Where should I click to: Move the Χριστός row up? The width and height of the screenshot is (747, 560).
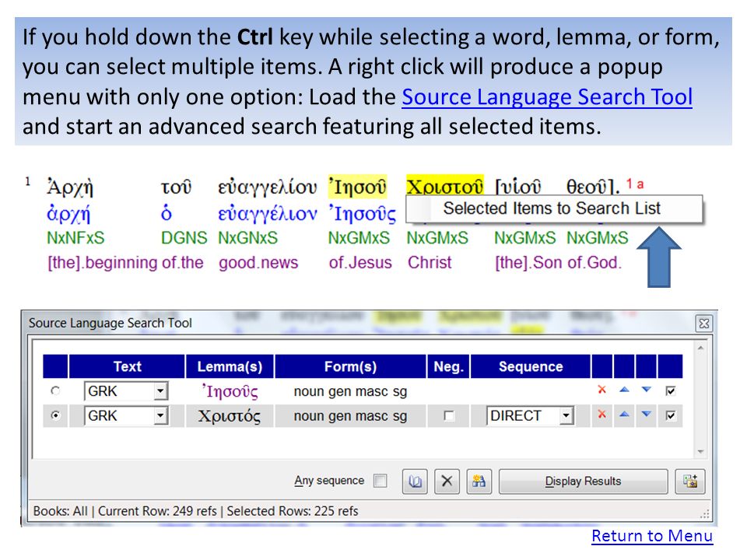[624, 414]
